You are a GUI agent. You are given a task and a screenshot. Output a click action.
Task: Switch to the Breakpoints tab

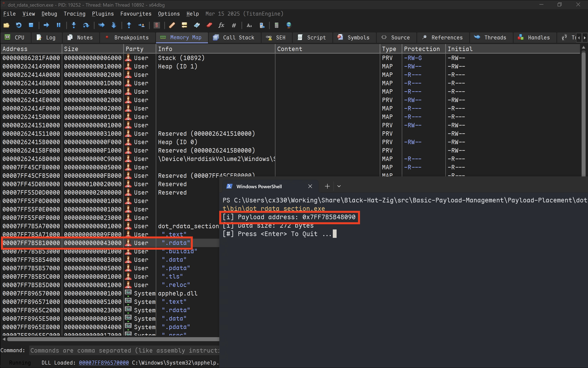[x=127, y=37]
